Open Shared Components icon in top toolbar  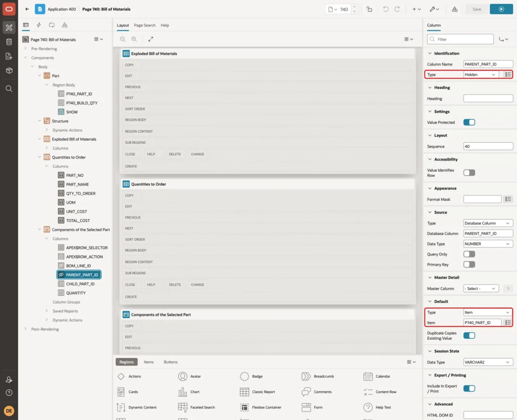[x=455, y=9]
